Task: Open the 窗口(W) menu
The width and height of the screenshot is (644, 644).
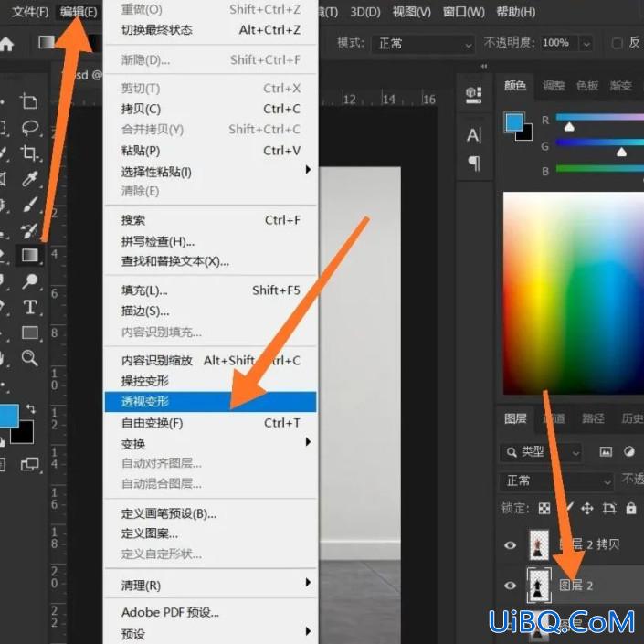Action: [x=464, y=12]
